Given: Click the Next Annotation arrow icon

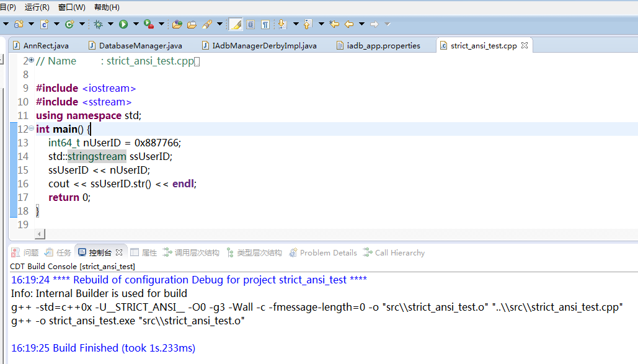Looking at the screenshot, I should [283, 24].
